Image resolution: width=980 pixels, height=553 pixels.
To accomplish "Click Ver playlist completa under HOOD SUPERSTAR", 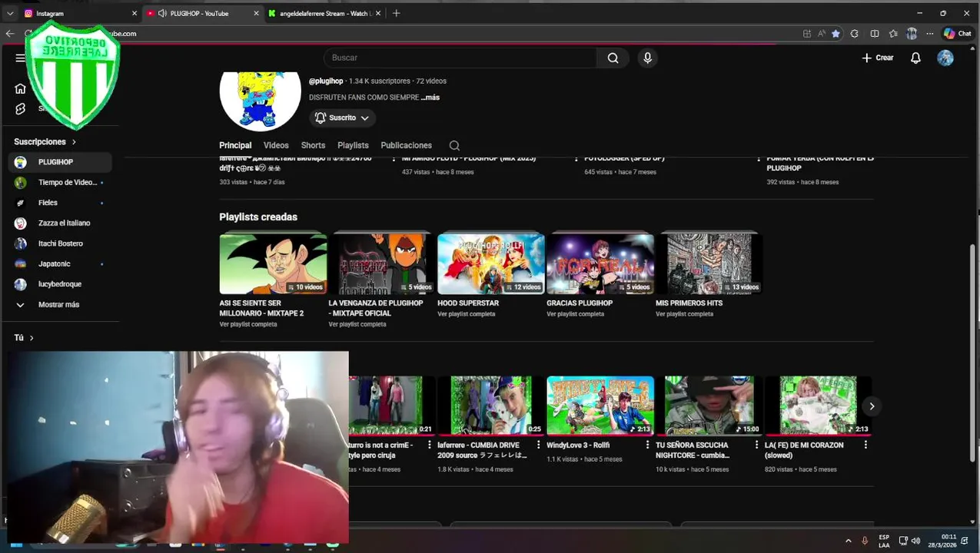I will pyautogui.click(x=466, y=314).
